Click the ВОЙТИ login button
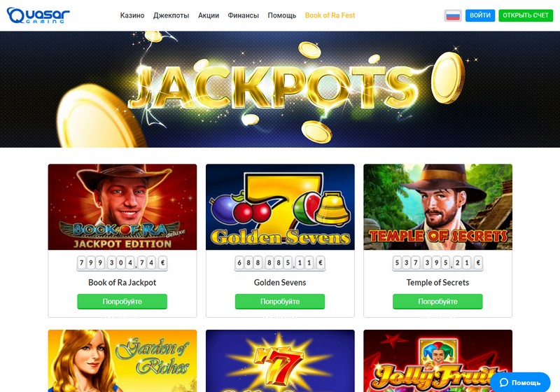The width and height of the screenshot is (560, 392). [480, 15]
